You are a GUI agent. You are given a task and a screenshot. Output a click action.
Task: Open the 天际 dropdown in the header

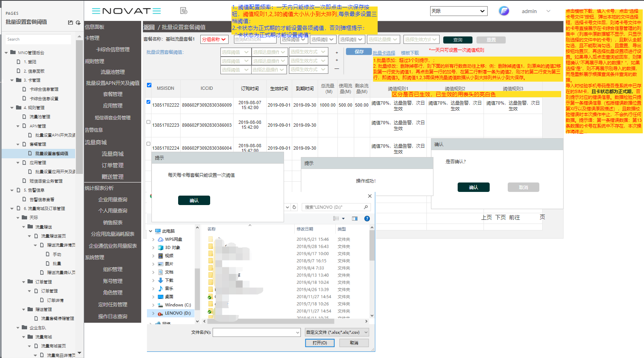(x=458, y=11)
